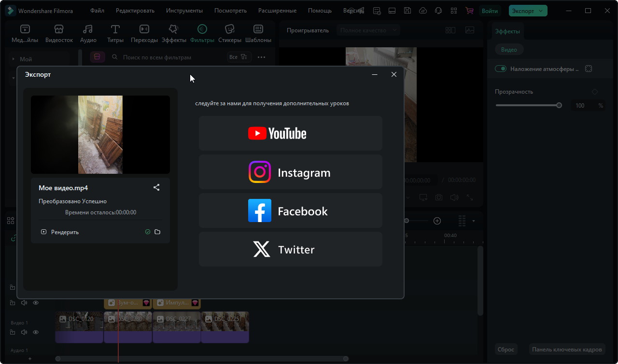Open the Инструменты menu

(184, 11)
